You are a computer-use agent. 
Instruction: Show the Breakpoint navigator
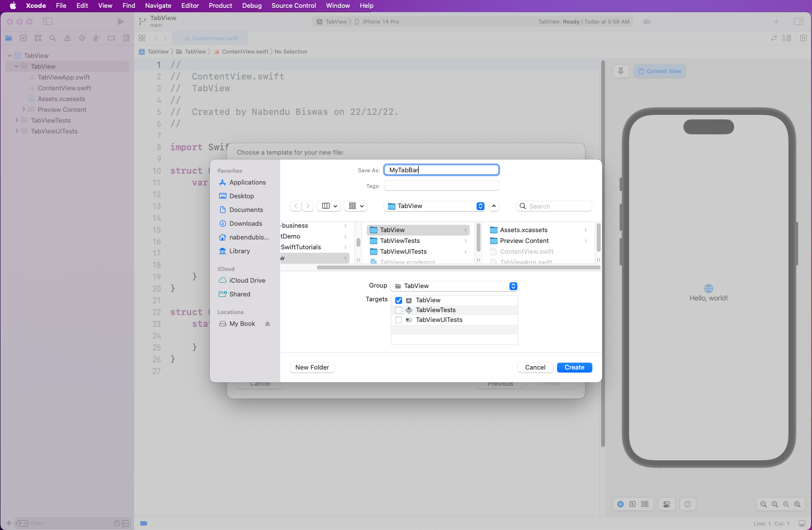(x=111, y=38)
